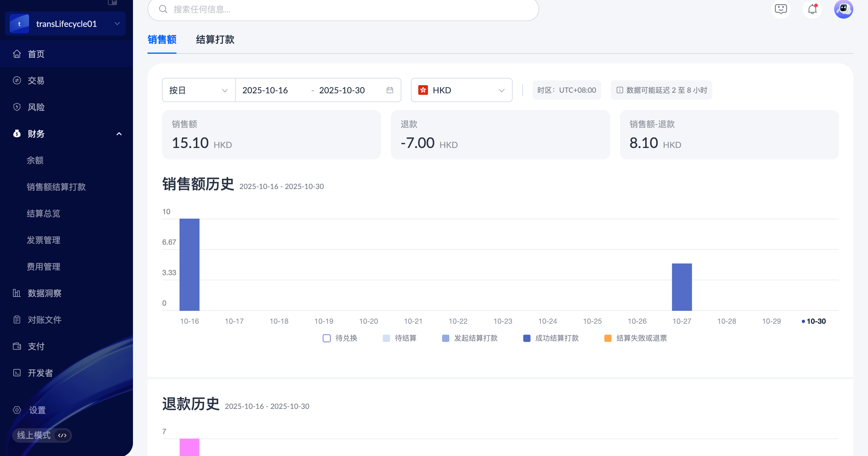
Task: Toggle the 待兑换 legend checkbox
Action: [x=326, y=338]
